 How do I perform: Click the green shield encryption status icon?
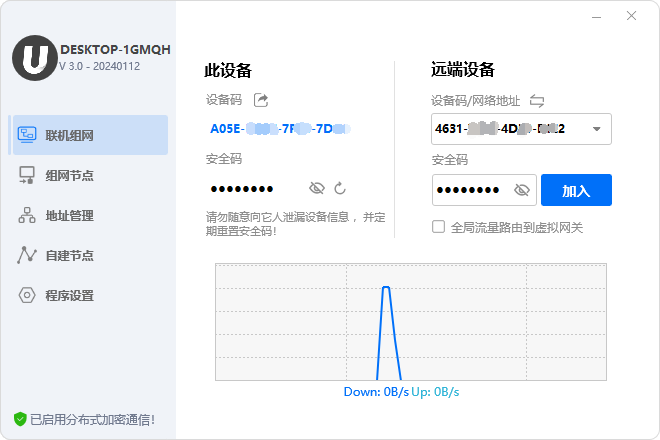19,419
